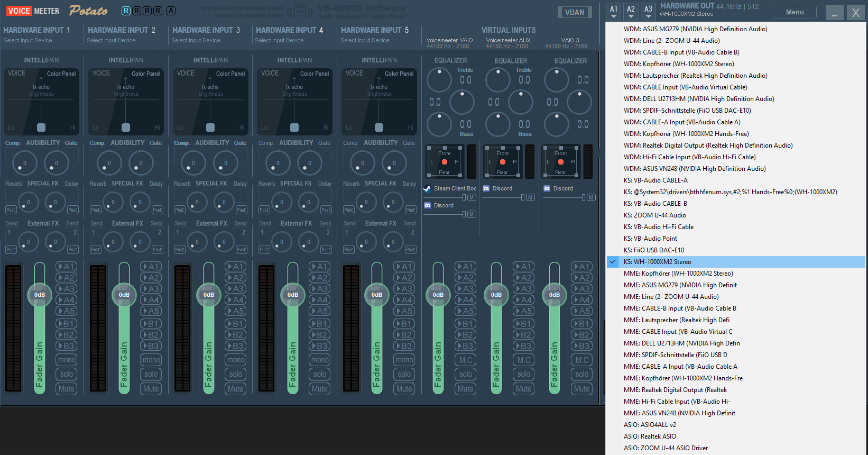Toggle mono on Hardware Input 3
868x455 pixels.
236,360
